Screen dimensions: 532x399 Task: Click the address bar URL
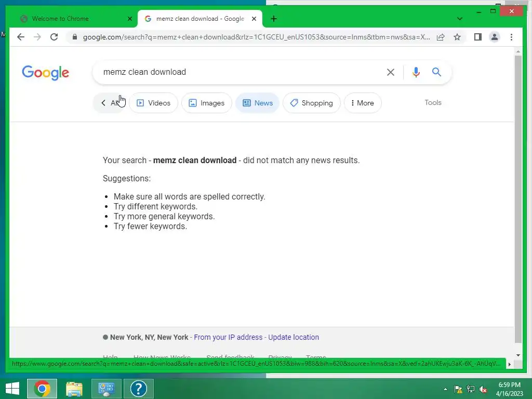(x=257, y=37)
